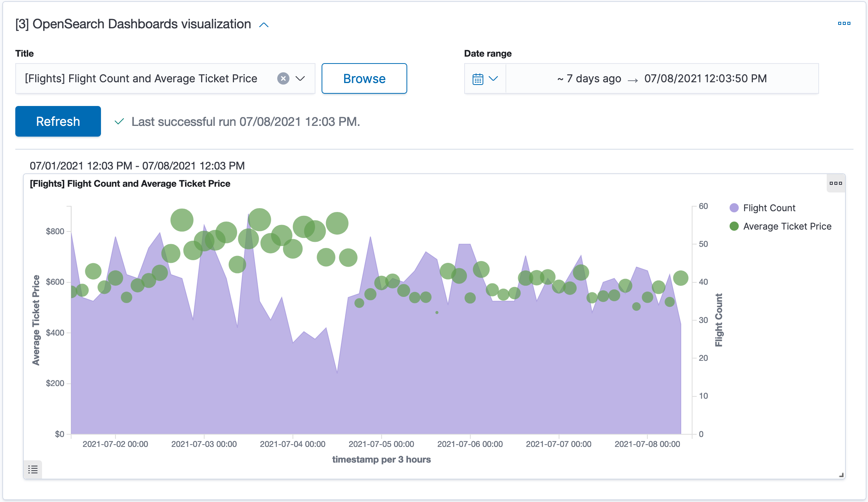This screenshot has width=868, height=502.
Task: Open the paragraph actions menu (three dots)
Action: [844, 23]
